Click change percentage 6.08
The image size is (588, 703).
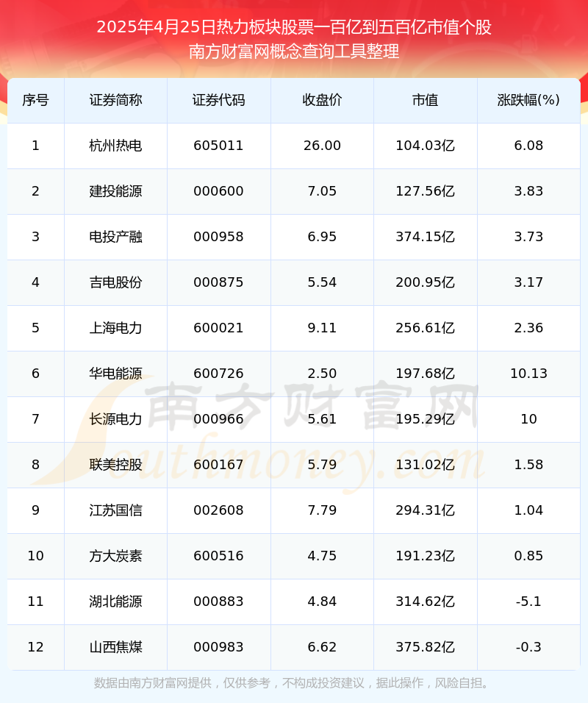click(528, 146)
